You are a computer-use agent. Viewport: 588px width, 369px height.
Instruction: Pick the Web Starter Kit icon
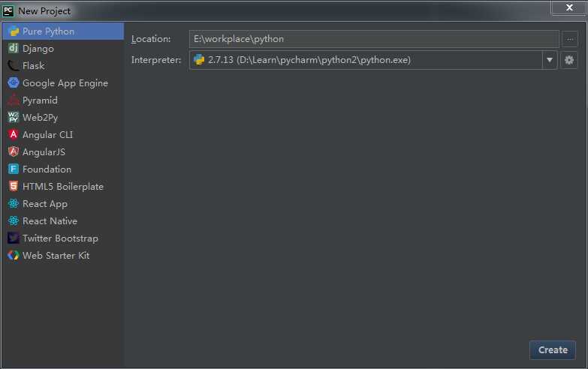[14, 255]
